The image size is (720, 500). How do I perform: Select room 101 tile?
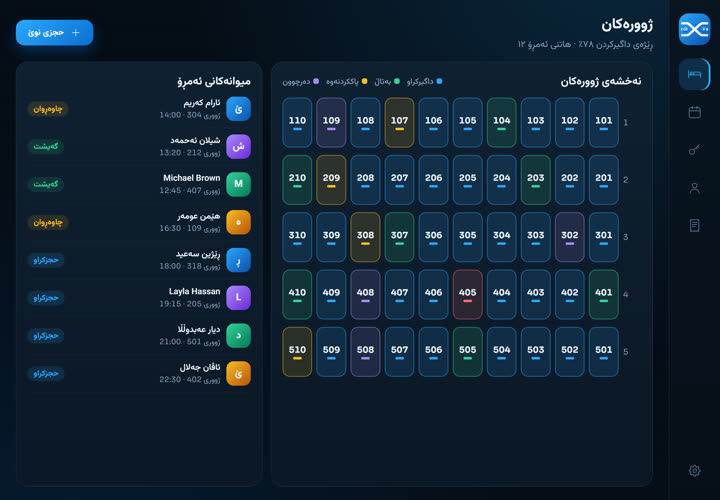[x=603, y=123]
